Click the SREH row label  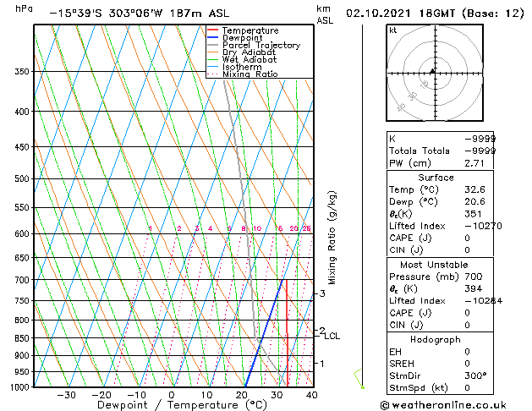click(402, 364)
